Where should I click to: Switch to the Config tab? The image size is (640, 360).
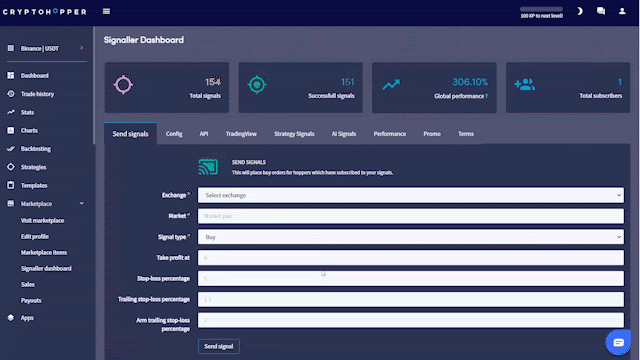click(x=174, y=134)
